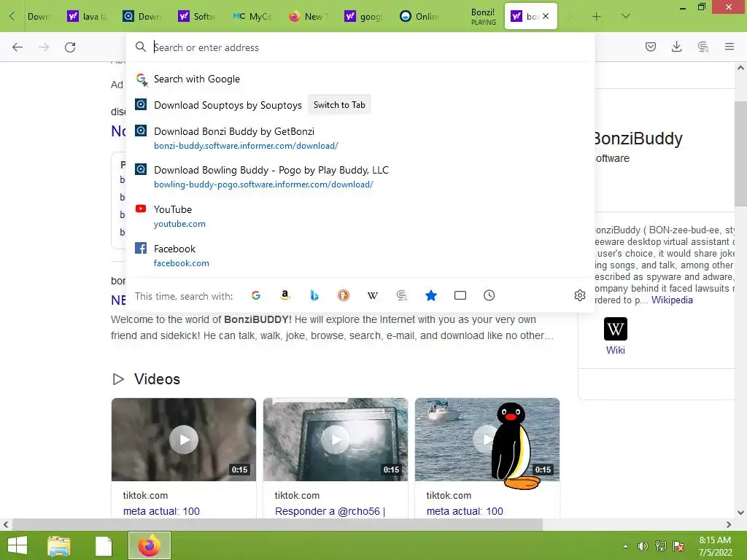Open the Pocket save icon

coord(651,47)
